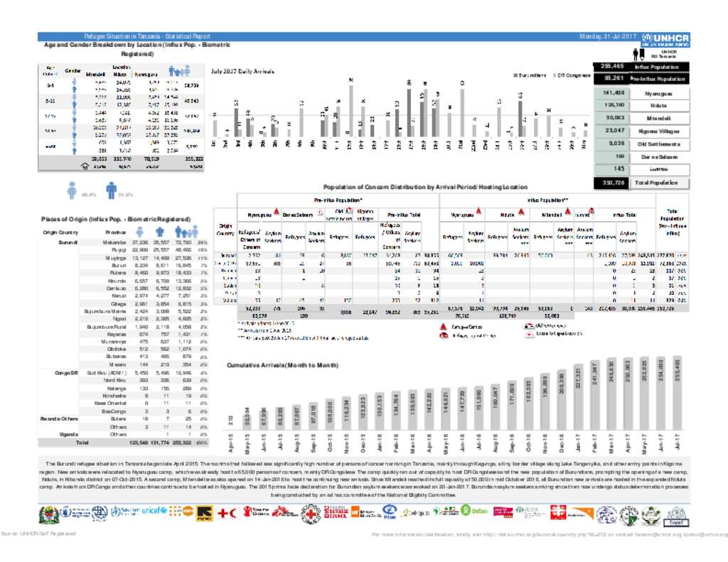Click the DR Congolese legend color swatch
The image size is (728, 562).
tap(555, 75)
